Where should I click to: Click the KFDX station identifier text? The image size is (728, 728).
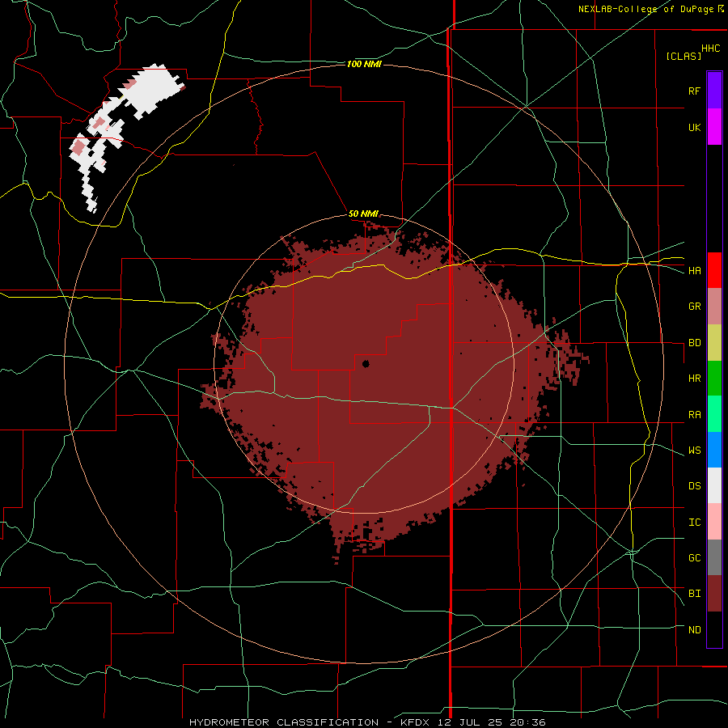tap(417, 722)
